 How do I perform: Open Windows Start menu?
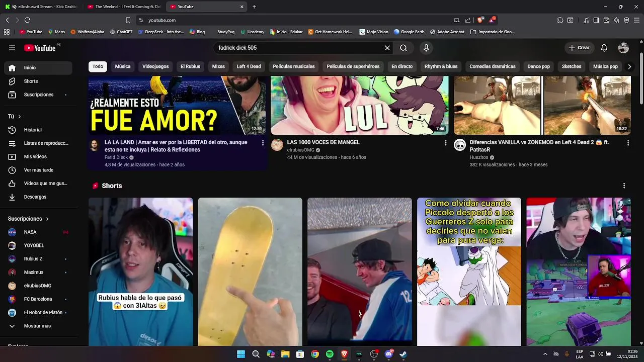[241, 354]
